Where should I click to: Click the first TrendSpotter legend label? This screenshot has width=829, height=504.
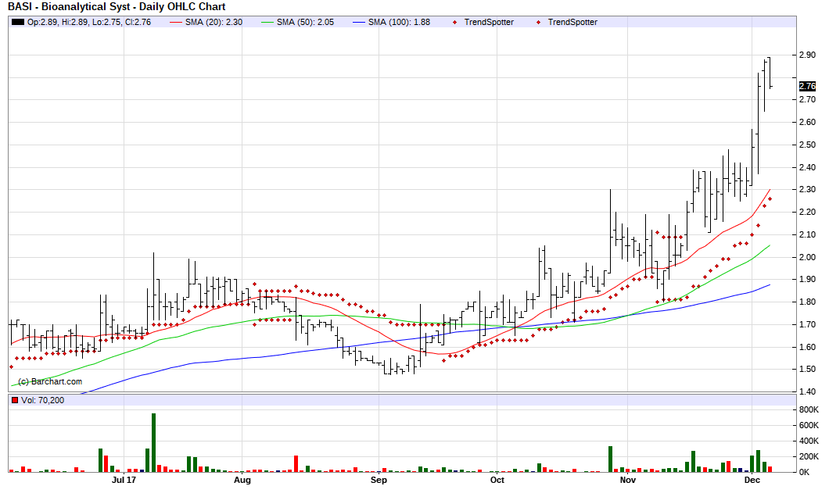click(489, 22)
